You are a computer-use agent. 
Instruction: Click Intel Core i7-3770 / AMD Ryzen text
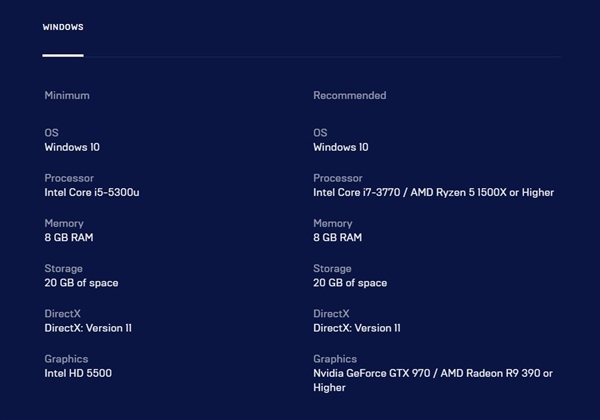click(x=434, y=192)
